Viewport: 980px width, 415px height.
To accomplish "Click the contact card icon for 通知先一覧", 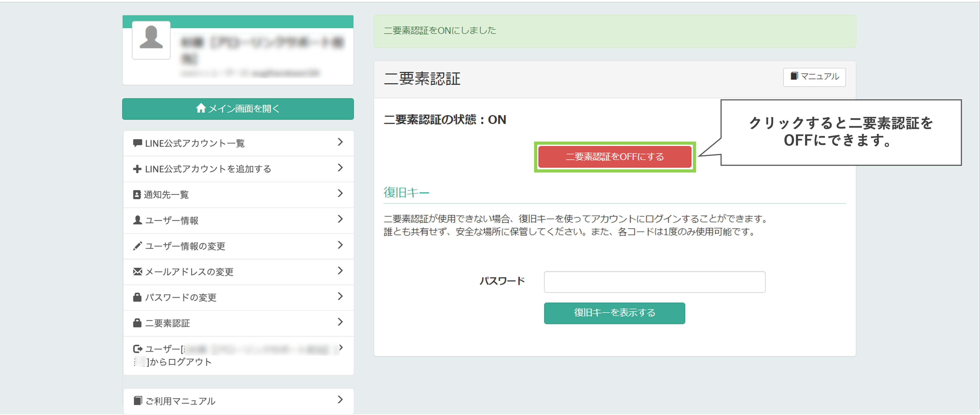I will coord(137,194).
